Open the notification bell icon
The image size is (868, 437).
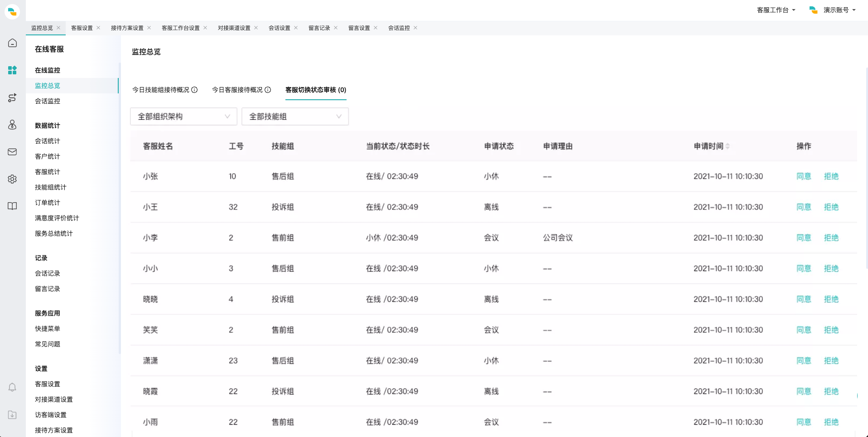(12, 387)
